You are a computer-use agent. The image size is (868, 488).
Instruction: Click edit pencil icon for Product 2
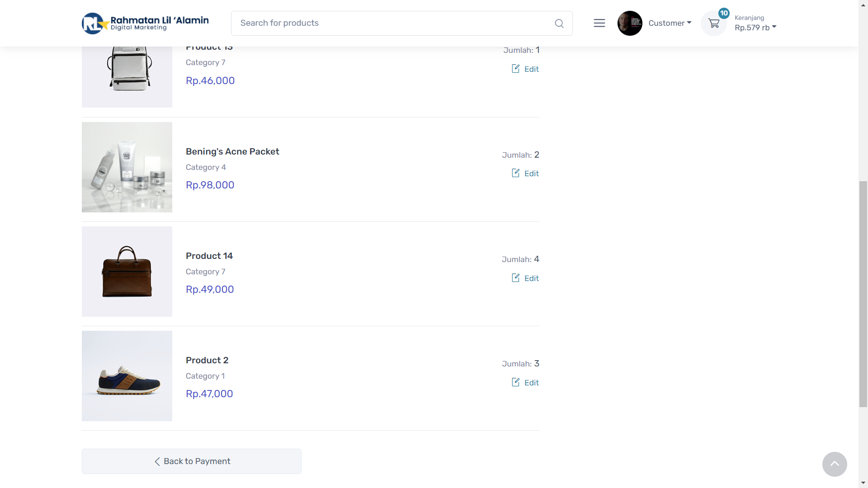[516, 382]
